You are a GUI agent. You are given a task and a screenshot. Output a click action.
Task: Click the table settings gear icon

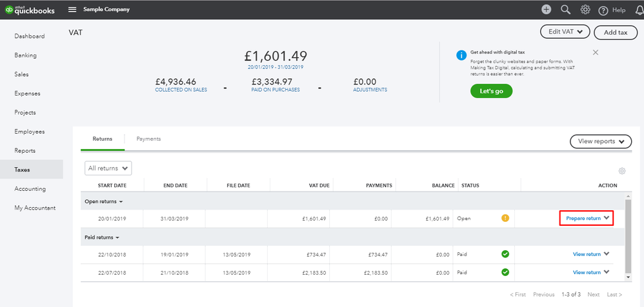[622, 171]
